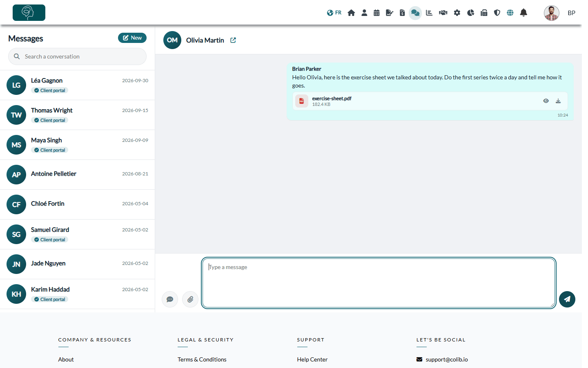
Task: Select Jade Nguyen conversation
Action: (x=77, y=264)
